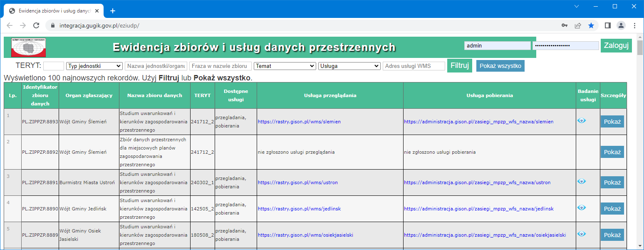Image resolution: width=644 pixels, height=250 pixels.
Task: Expand the Temat dropdown
Action: pos(285,66)
